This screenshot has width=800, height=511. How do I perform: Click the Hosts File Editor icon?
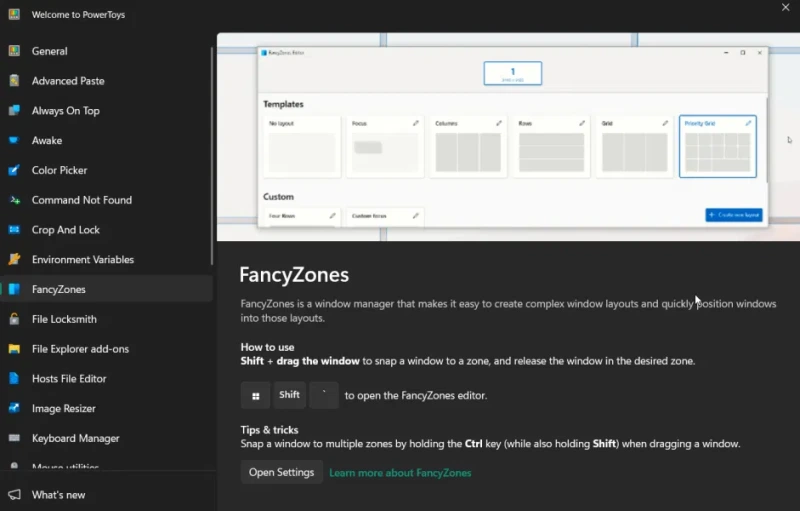coord(14,379)
